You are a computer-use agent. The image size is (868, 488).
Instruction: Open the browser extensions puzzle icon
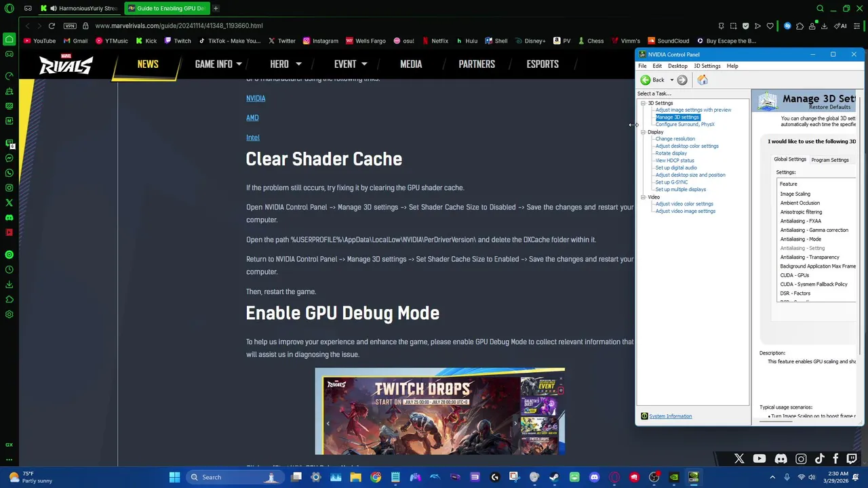pos(800,26)
